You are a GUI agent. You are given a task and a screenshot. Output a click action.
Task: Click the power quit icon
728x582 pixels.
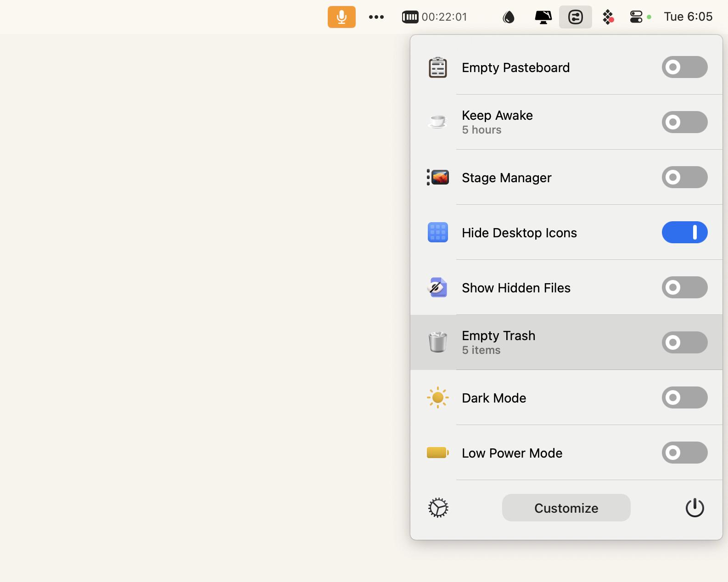pos(695,508)
